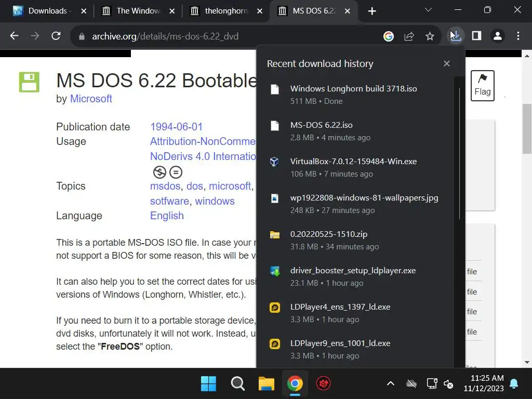The height and width of the screenshot is (399, 532).
Task: Click the address bar URL
Action: (165, 36)
